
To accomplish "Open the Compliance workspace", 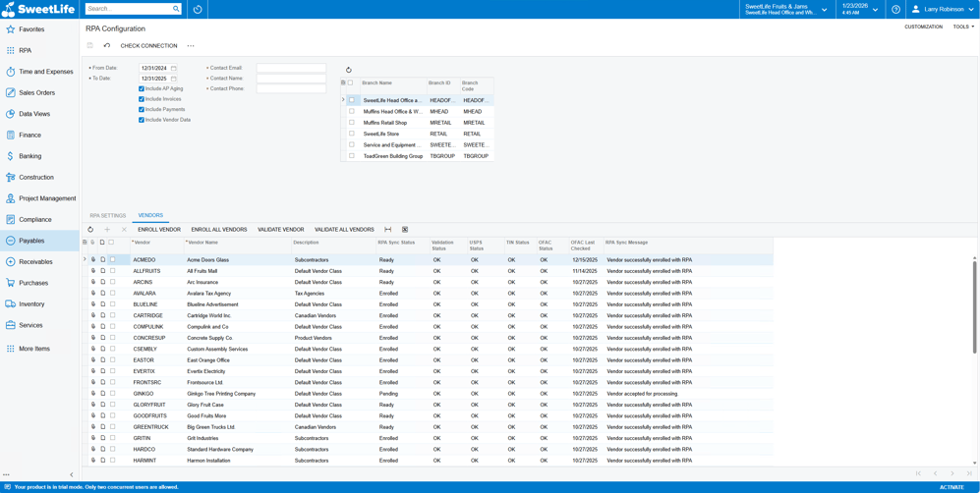I will [x=35, y=220].
